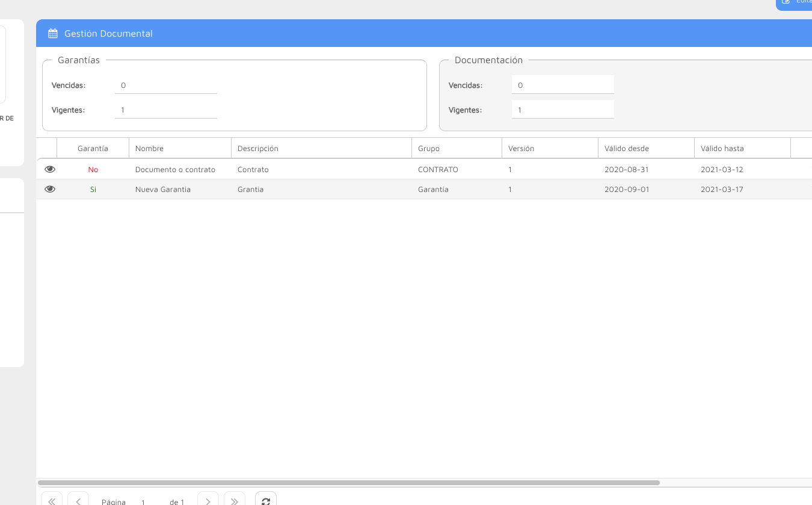Select the Nueva Garantia name cell
This screenshot has height=505, width=812.
pos(163,190)
